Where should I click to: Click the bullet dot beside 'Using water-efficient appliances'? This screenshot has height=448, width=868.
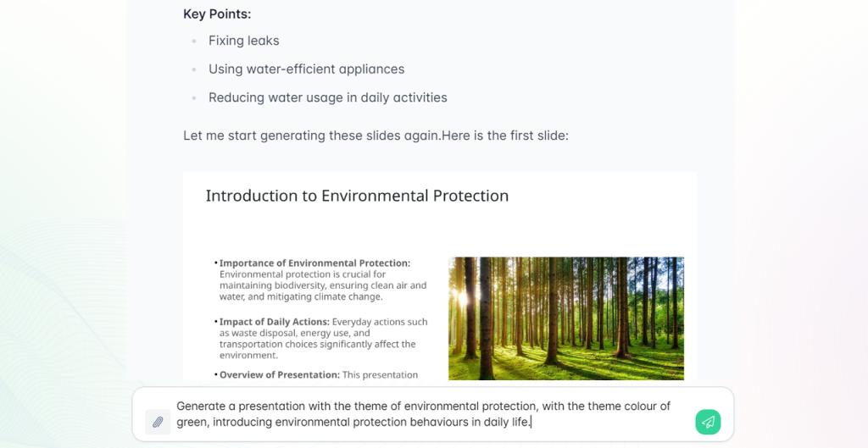pos(194,69)
